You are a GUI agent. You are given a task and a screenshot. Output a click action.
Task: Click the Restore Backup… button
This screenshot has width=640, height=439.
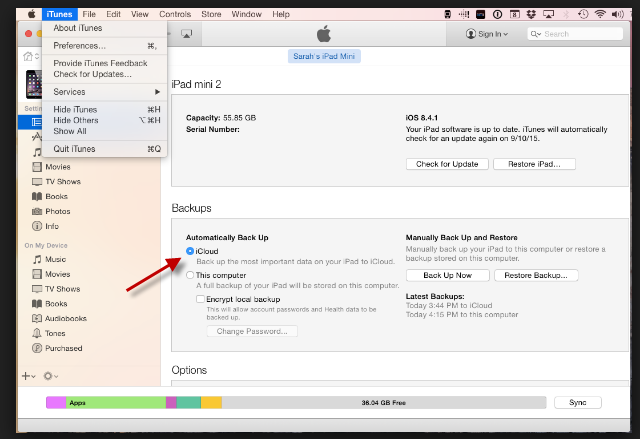coord(536,275)
